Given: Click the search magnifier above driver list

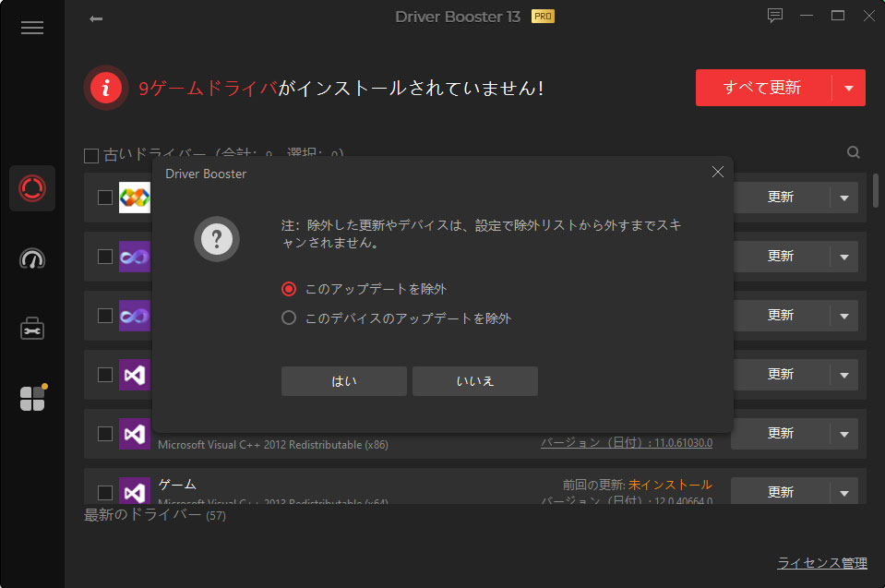Looking at the screenshot, I should pyautogui.click(x=854, y=152).
